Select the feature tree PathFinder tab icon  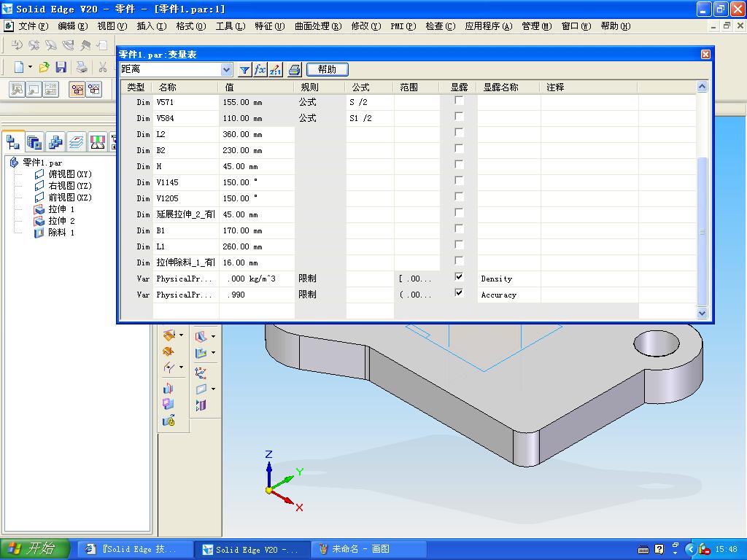tap(13, 142)
